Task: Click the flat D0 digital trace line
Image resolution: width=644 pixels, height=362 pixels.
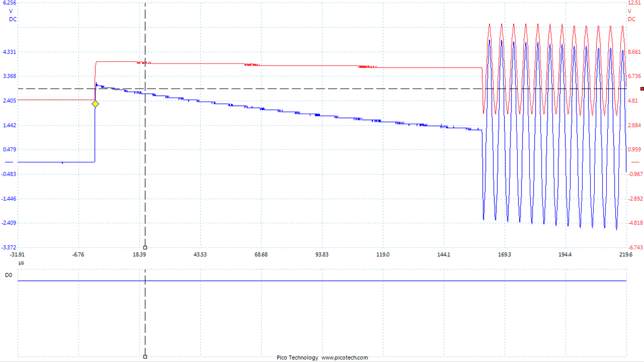Action: click(x=314, y=281)
